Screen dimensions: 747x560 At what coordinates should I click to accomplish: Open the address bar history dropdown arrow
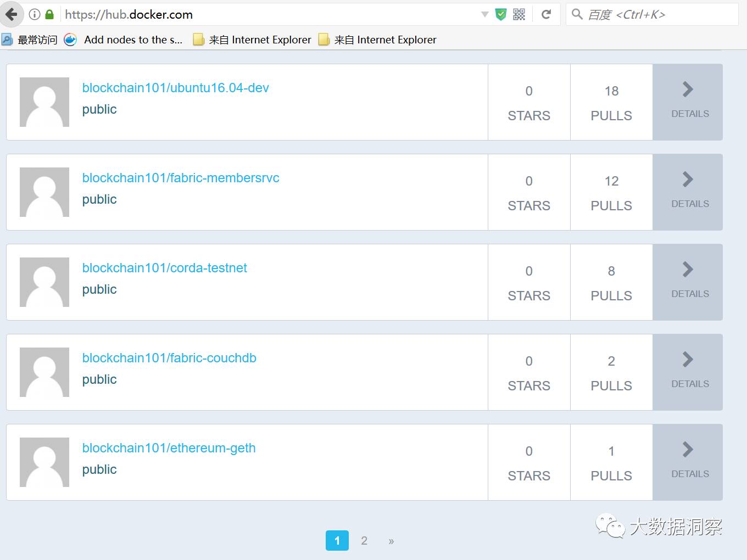484,15
